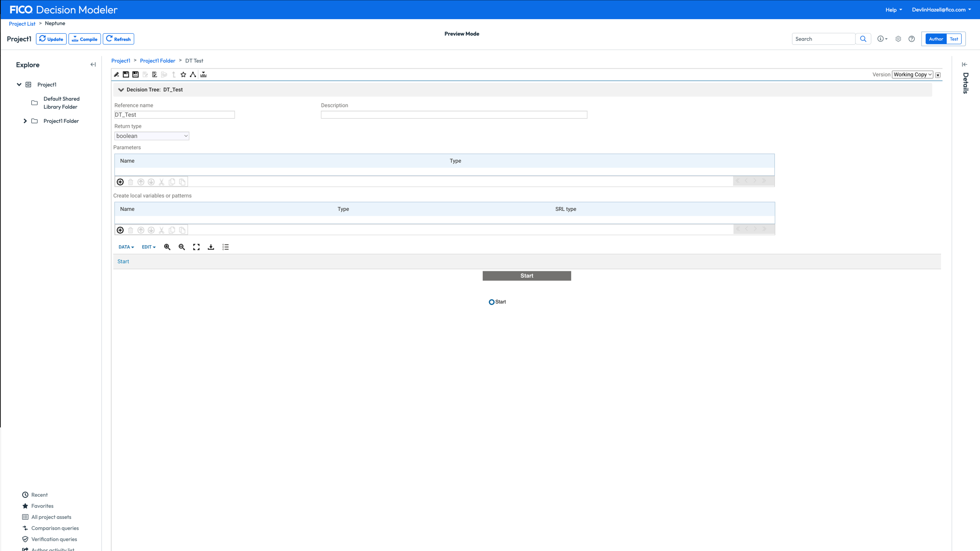Screen dimensions: 980x551
Task: Click the Description input field
Action: point(454,115)
